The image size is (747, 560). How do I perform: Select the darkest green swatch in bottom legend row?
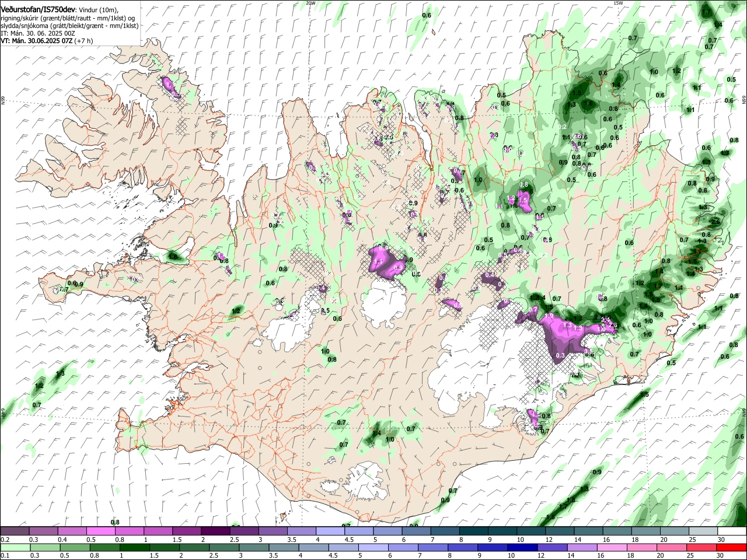click(134, 547)
